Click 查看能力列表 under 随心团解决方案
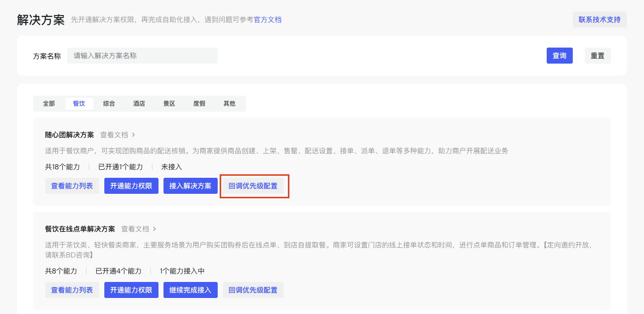The height and width of the screenshot is (314, 644). tap(72, 186)
